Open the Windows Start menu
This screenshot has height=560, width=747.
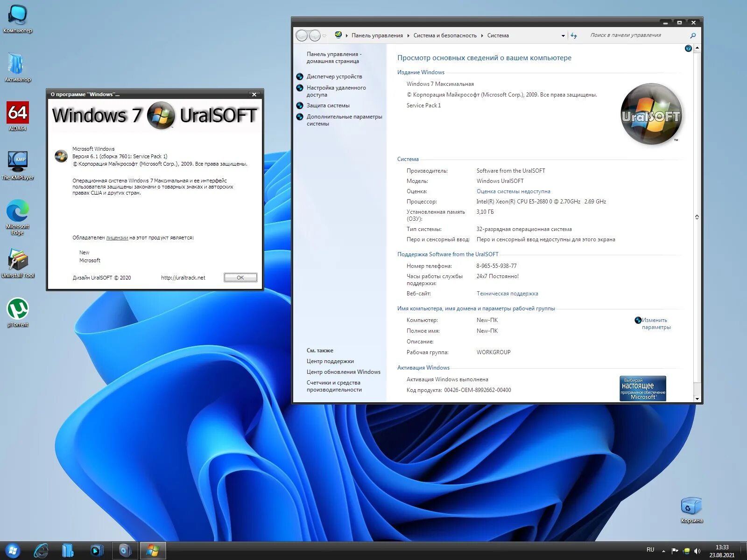coord(13,551)
